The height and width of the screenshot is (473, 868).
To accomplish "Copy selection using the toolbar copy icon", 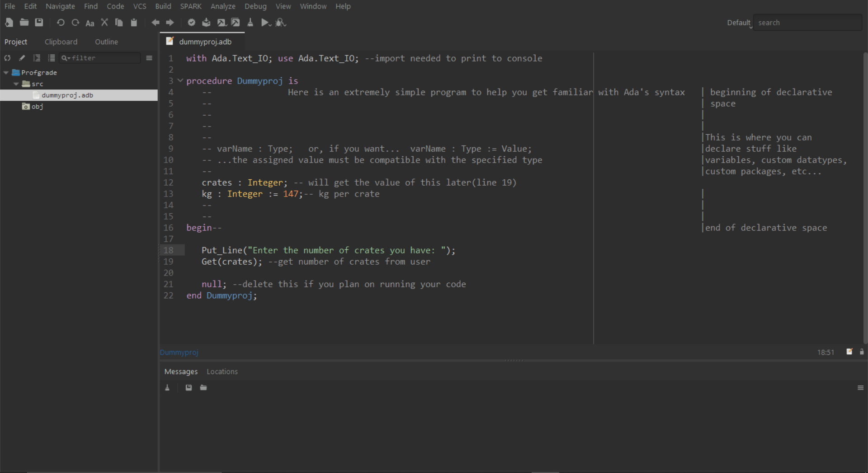I will [x=119, y=23].
